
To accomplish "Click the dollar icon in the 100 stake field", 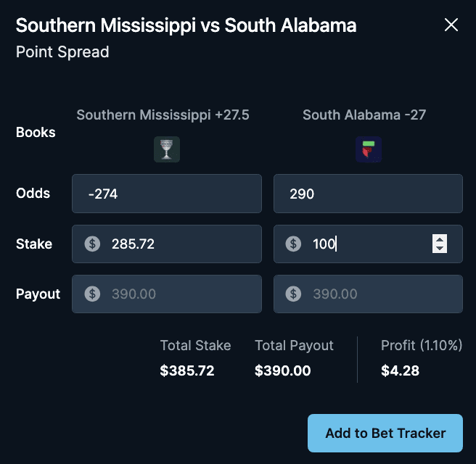I will (x=293, y=244).
